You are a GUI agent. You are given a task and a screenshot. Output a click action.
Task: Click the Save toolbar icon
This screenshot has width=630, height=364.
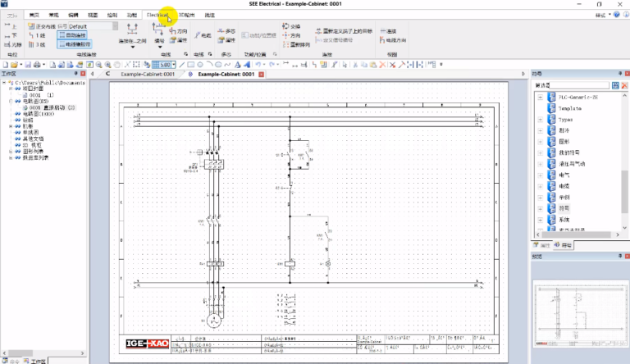28,65
